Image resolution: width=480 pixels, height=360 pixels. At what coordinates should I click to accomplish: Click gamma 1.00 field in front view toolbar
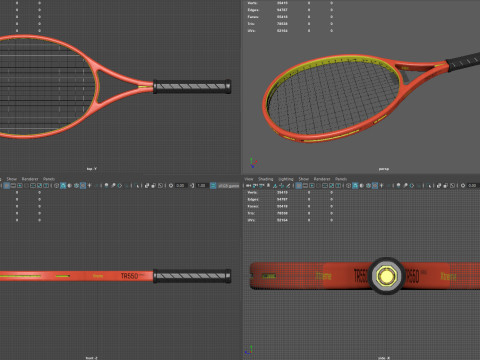(202, 185)
